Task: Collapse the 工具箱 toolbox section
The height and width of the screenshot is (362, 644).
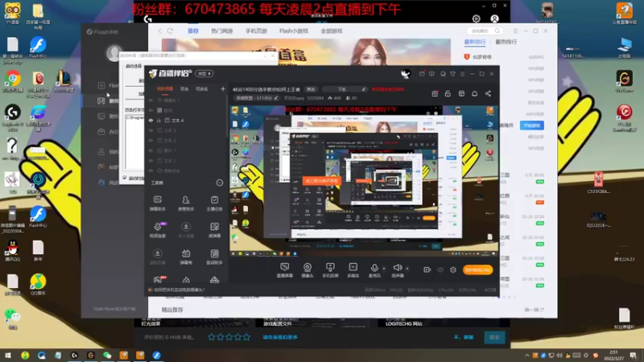Action: pos(219,183)
